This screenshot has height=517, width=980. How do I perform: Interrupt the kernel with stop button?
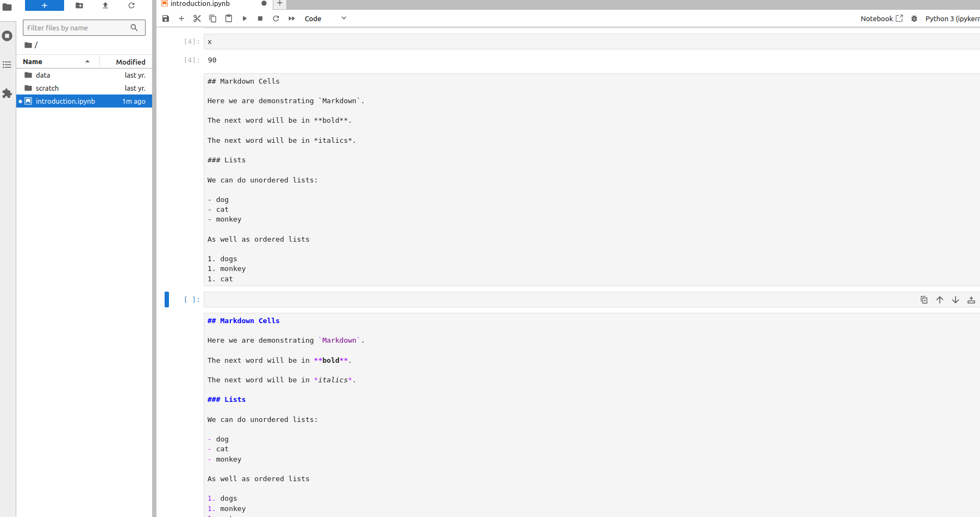click(260, 18)
